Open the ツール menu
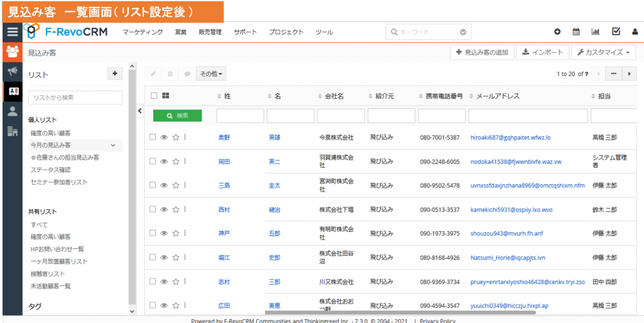Viewport: 644px width, 323px height. click(324, 32)
